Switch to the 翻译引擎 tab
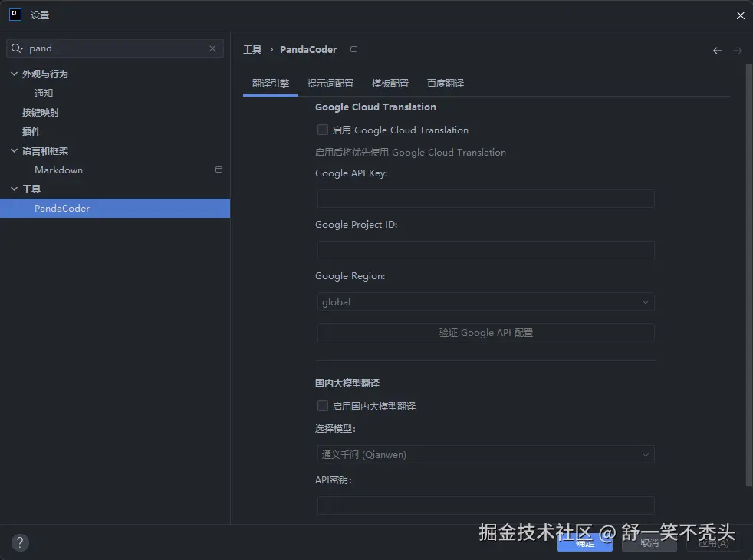 click(271, 84)
